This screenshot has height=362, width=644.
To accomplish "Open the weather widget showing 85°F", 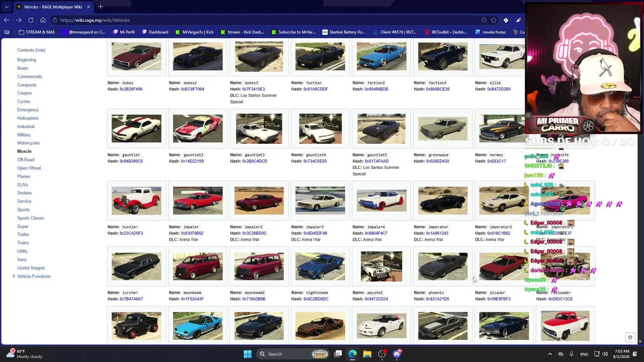I will pos(24,354).
